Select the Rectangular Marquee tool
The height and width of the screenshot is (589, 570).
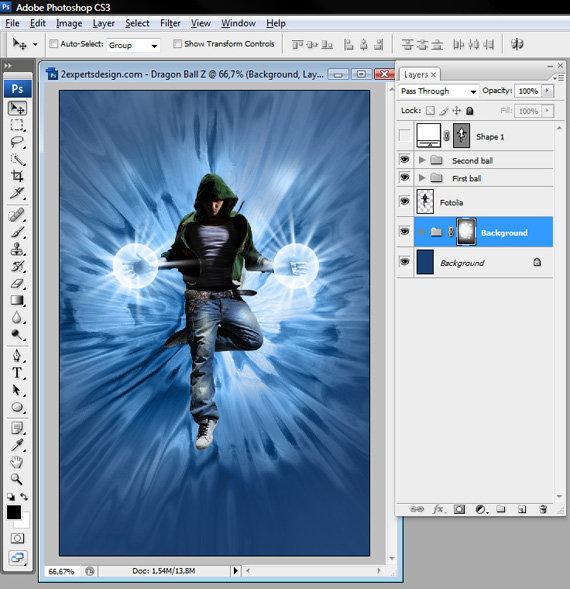(17, 125)
